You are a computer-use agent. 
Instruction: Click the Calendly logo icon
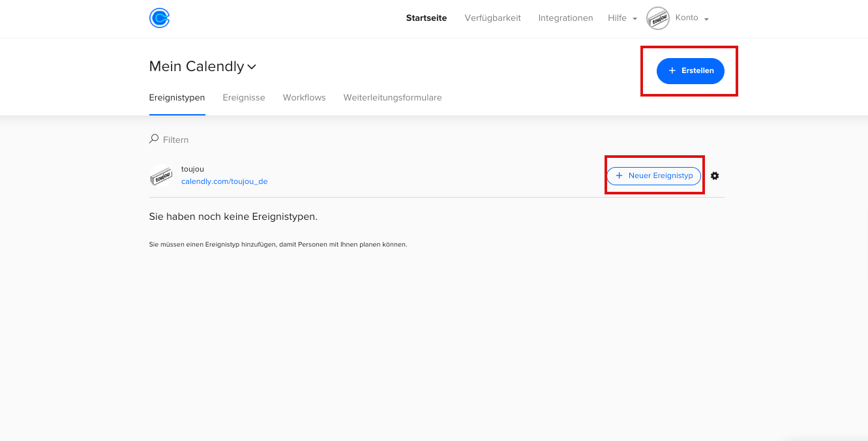(159, 18)
